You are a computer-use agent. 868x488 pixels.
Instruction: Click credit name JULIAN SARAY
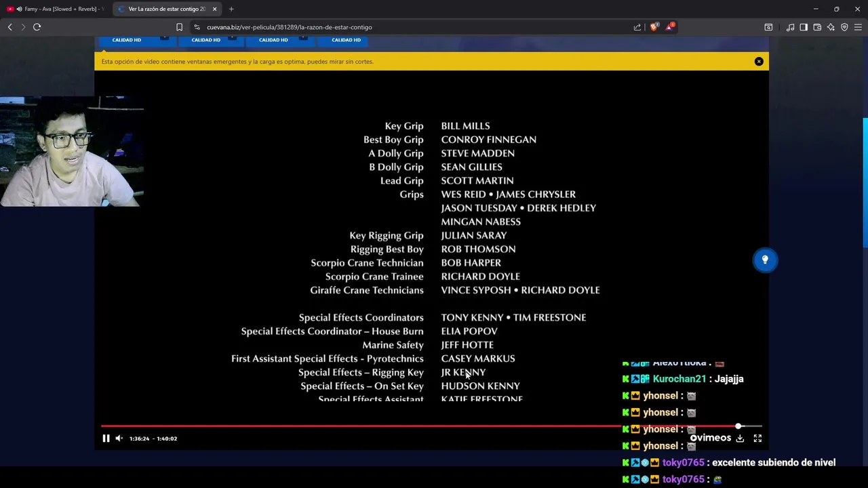(474, 235)
